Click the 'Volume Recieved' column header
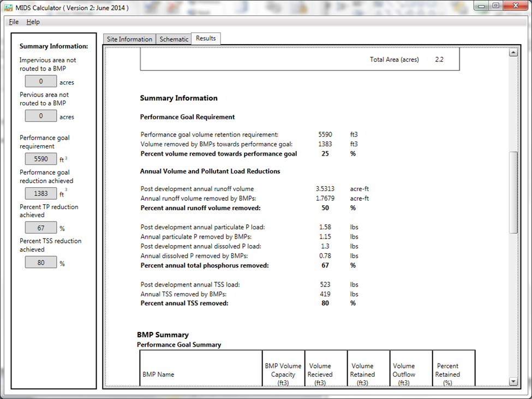This screenshot has height=399, width=532. click(x=320, y=374)
